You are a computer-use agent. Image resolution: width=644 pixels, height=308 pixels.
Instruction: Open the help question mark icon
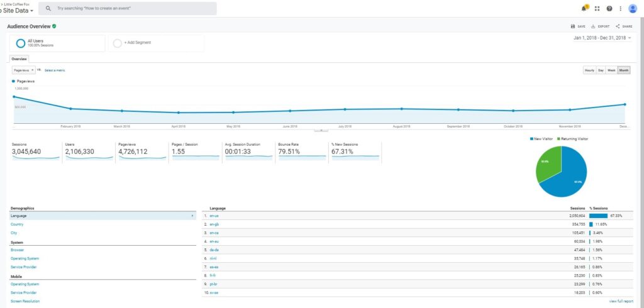point(609,8)
